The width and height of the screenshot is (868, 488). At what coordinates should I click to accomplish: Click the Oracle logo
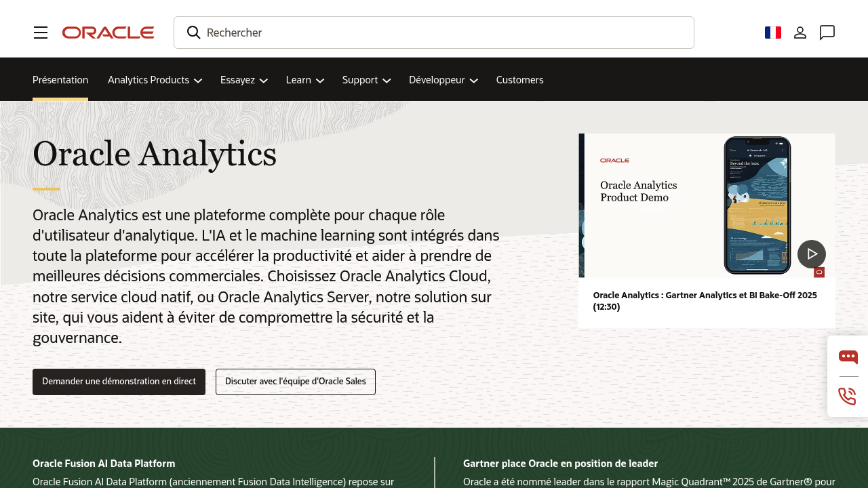tap(108, 33)
